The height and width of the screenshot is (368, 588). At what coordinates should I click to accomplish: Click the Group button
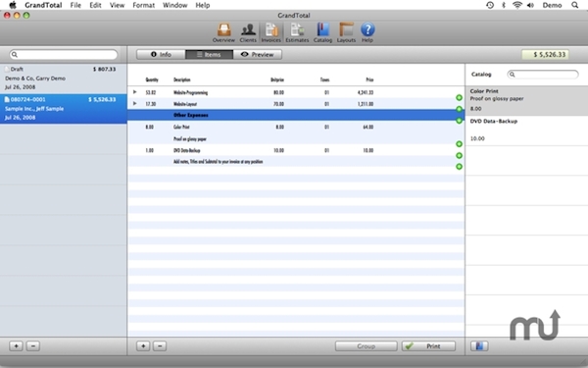(x=366, y=345)
